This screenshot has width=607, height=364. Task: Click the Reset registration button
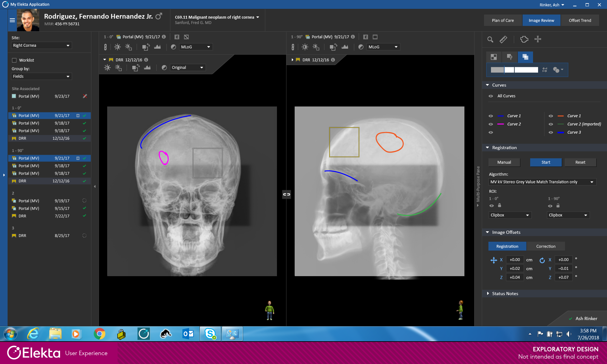pyautogui.click(x=580, y=162)
